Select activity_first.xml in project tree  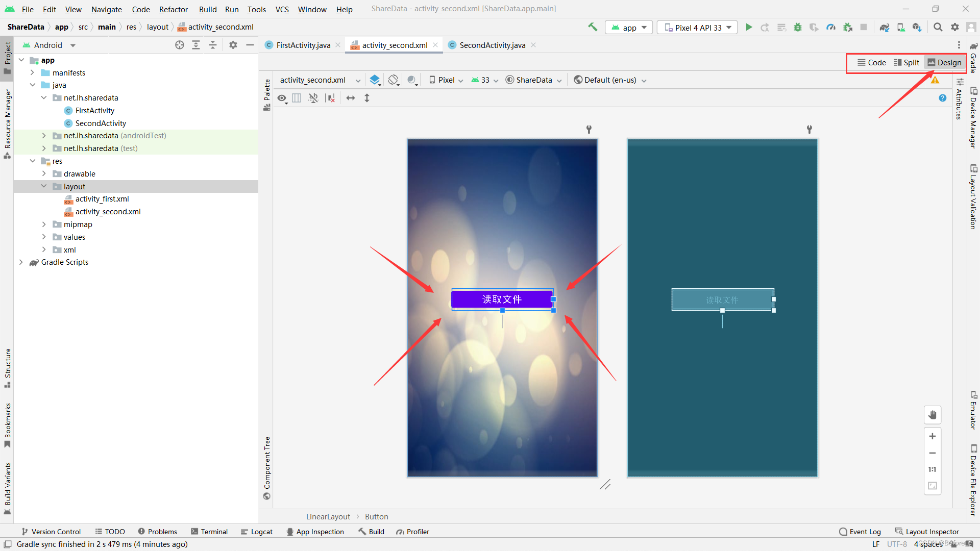[102, 199]
